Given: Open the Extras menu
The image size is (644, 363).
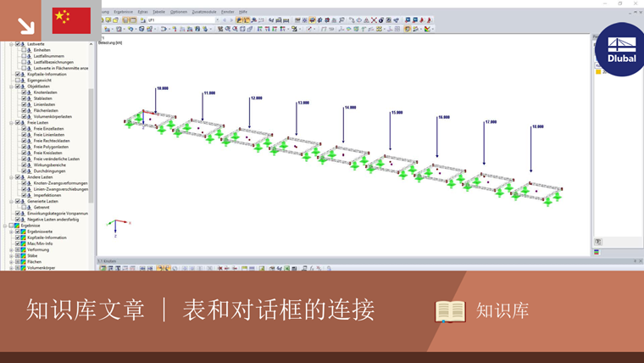Looking at the screenshot, I should (x=142, y=12).
